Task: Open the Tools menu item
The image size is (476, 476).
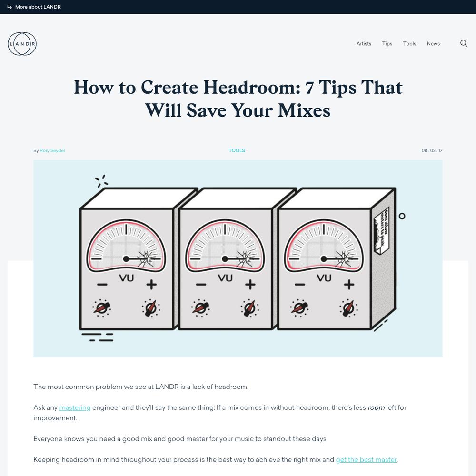Action: click(x=409, y=44)
